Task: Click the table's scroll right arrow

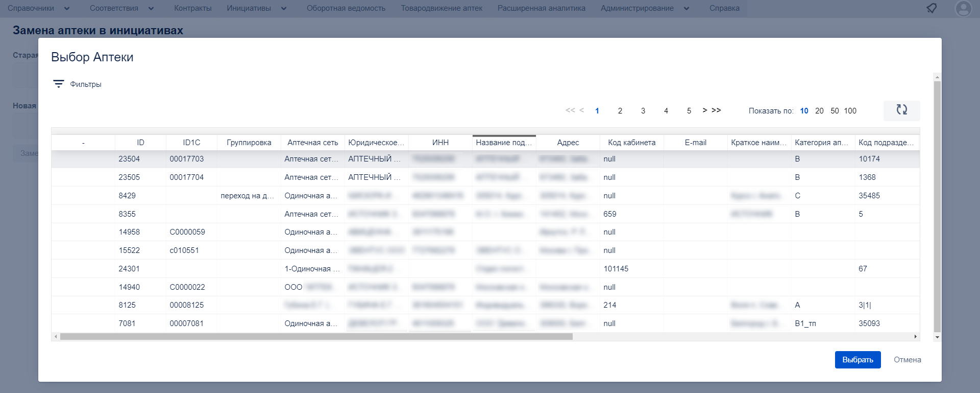Action: [916, 337]
